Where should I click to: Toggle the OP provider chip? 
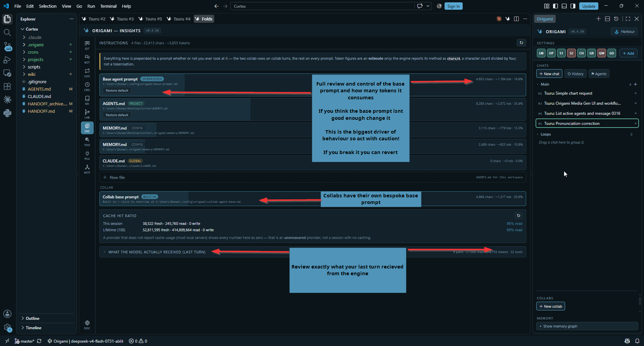tap(551, 53)
